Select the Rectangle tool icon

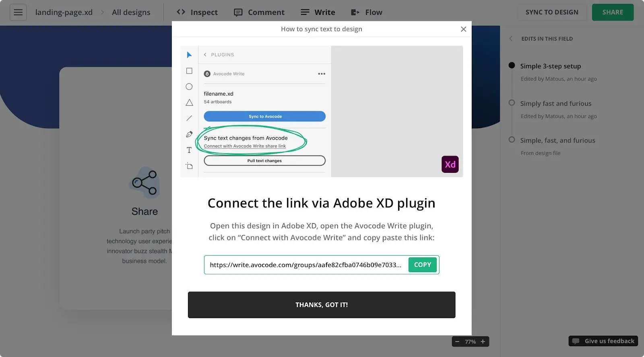(x=189, y=70)
